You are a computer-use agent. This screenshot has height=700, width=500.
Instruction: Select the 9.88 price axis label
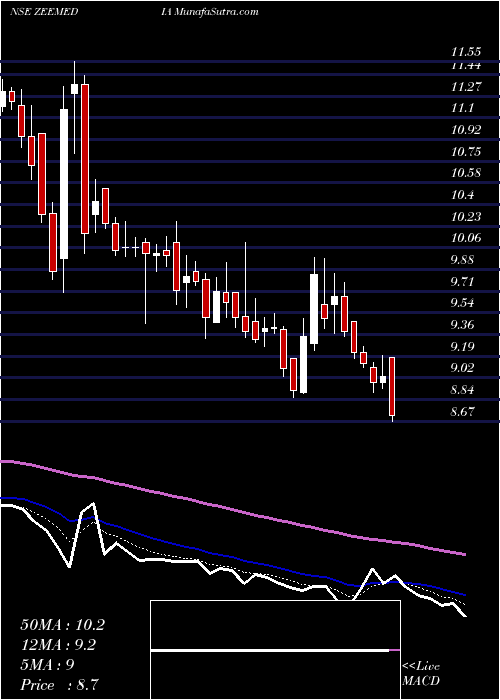pyautogui.click(x=462, y=260)
